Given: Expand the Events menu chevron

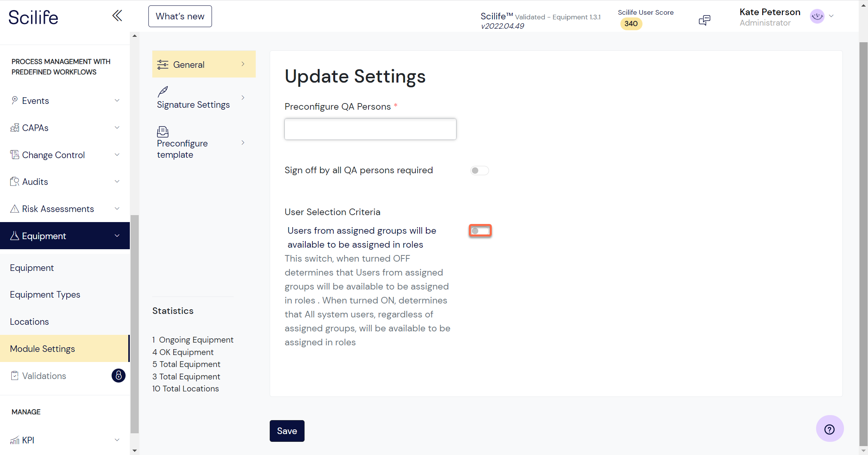Looking at the screenshot, I should (117, 101).
